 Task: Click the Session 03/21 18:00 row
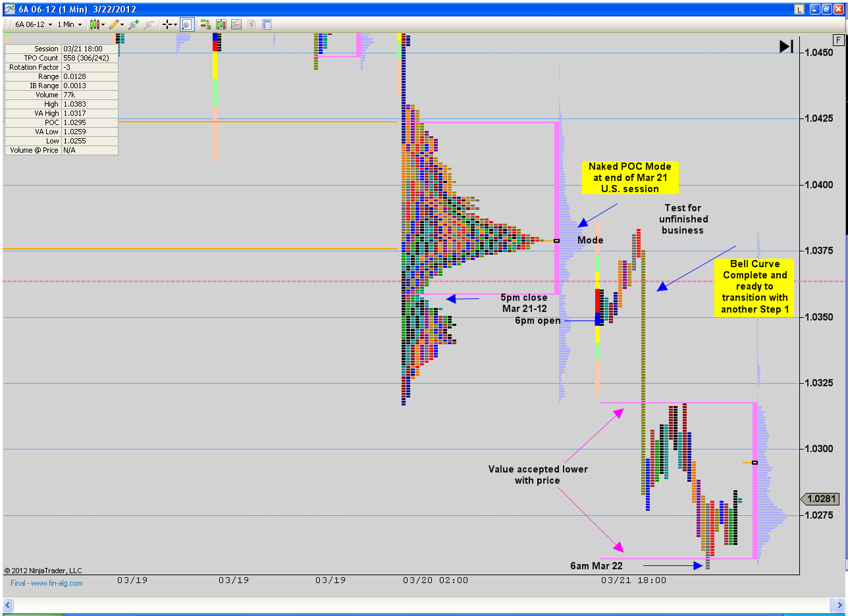(x=61, y=49)
